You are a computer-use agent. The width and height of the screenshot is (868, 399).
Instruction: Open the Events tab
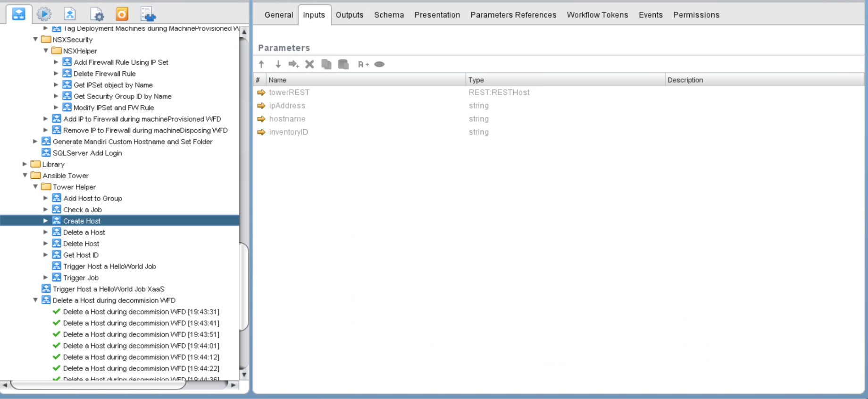651,15
